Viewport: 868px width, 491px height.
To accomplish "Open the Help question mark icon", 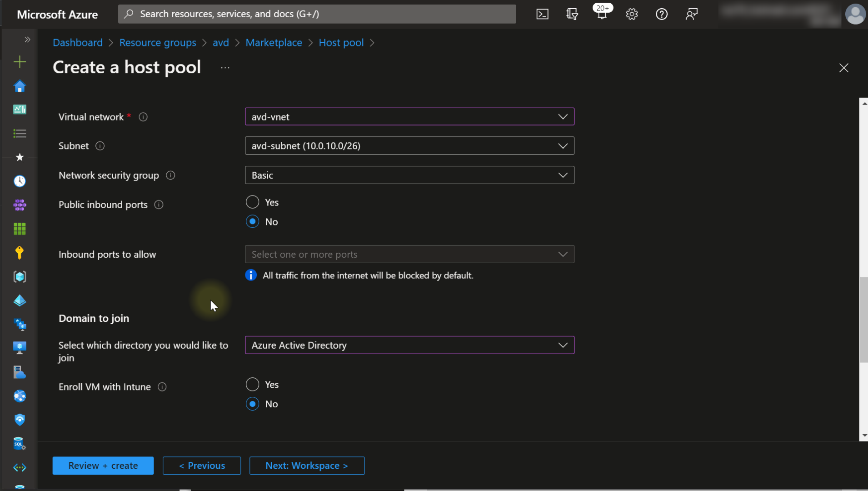I will pyautogui.click(x=662, y=14).
